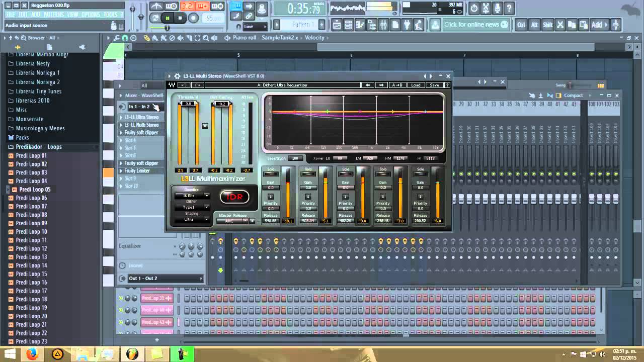Open the mixer view icon
This screenshot has width=644, height=362.
[383, 25]
